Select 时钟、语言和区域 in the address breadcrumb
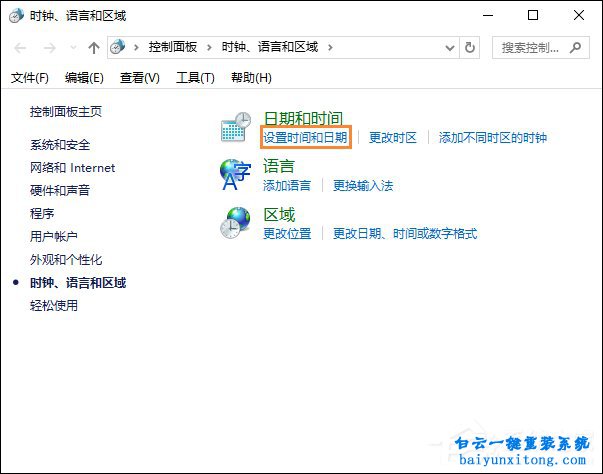This screenshot has height=474, width=603. [270, 47]
